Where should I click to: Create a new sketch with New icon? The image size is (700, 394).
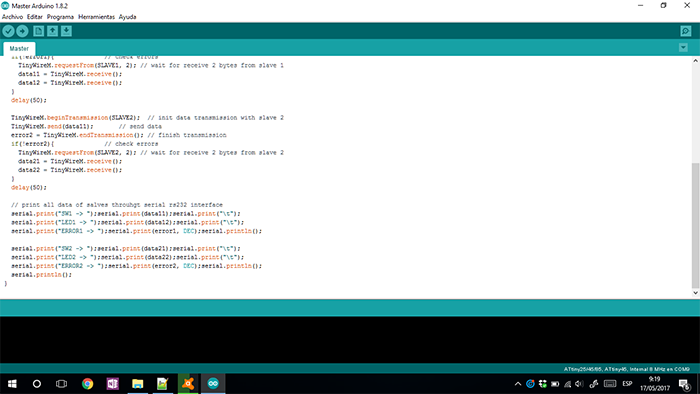[39, 31]
